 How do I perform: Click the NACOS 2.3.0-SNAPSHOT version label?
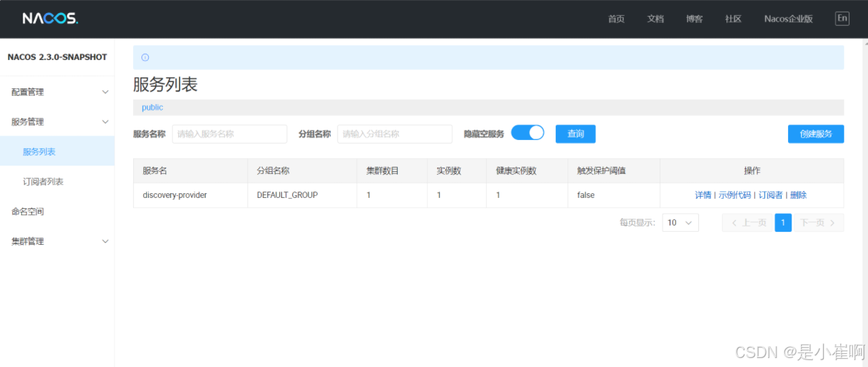click(57, 57)
